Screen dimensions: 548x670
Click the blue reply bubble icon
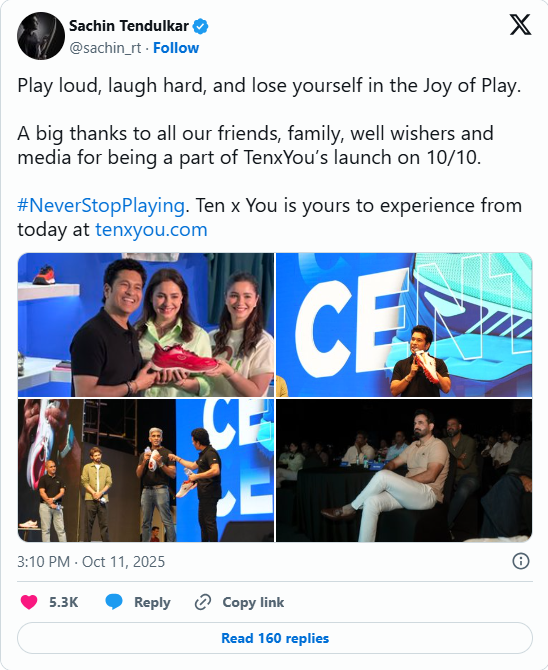(x=114, y=602)
